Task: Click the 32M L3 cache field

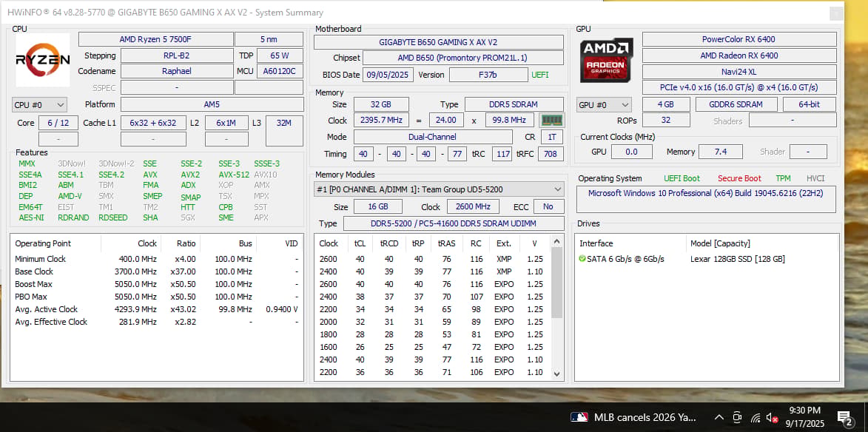Action: (x=284, y=130)
